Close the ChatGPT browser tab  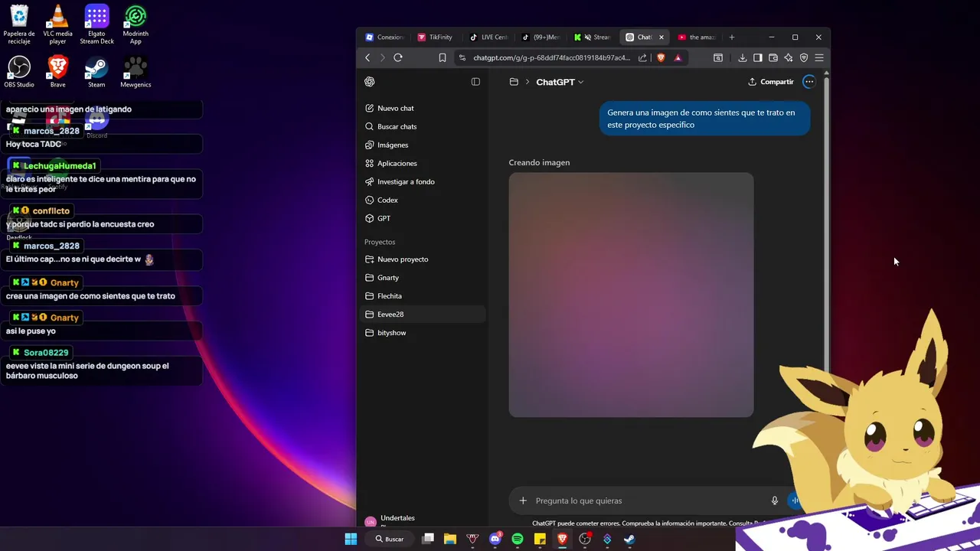661,37
